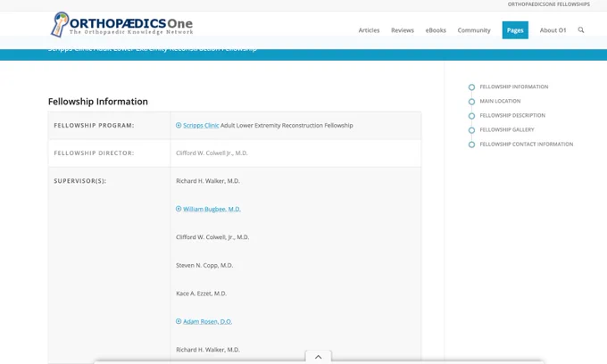Click the Fellowship Gallery sidebar circle marker
Screen dimensions: 607x364
pyautogui.click(x=471, y=130)
